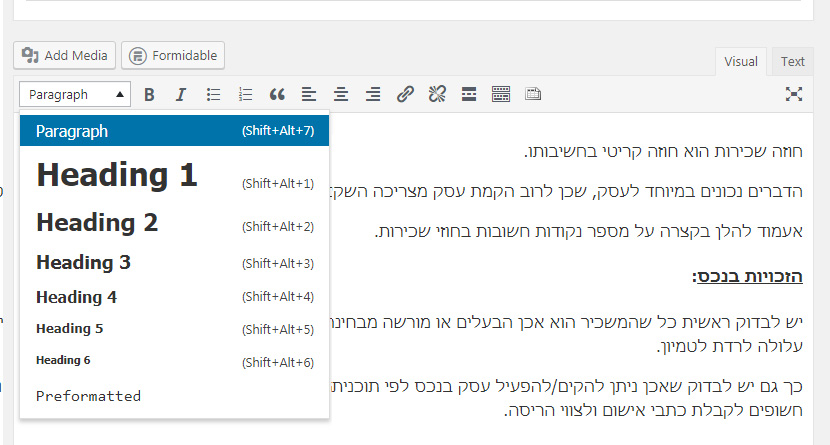Image resolution: width=830 pixels, height=445 pixels.
Task: Toggle the toolbar (kitchen sink) icon
Action: click(501, 95)
